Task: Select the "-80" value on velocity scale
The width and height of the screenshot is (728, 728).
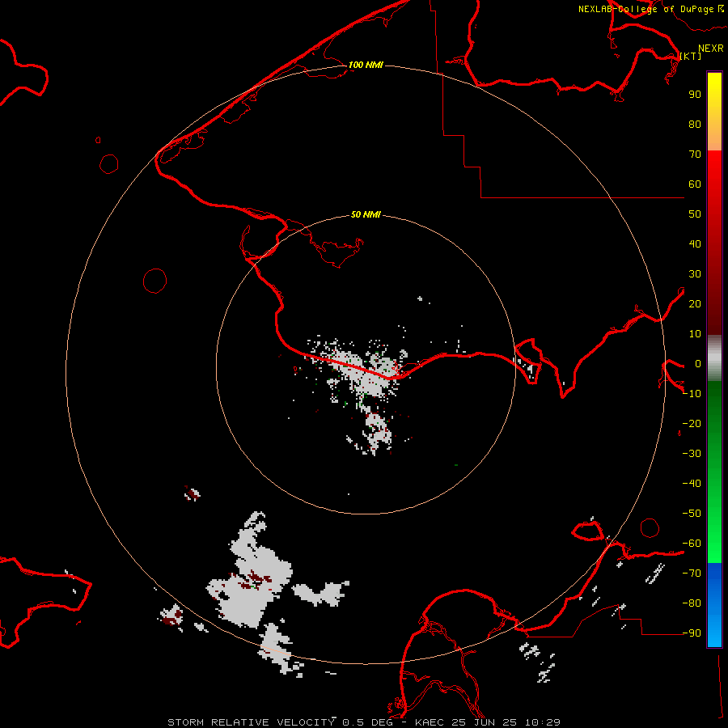Action: point(692,603)
